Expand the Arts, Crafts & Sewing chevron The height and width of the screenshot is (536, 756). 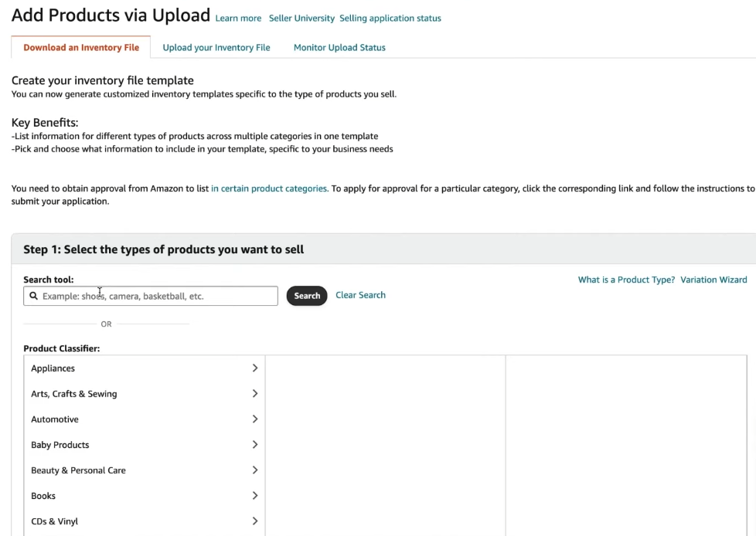click(255, 393)
